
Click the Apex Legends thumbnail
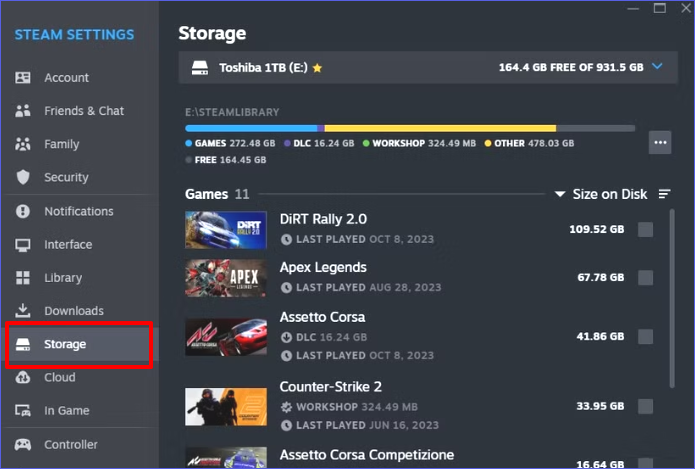[226, 278]
